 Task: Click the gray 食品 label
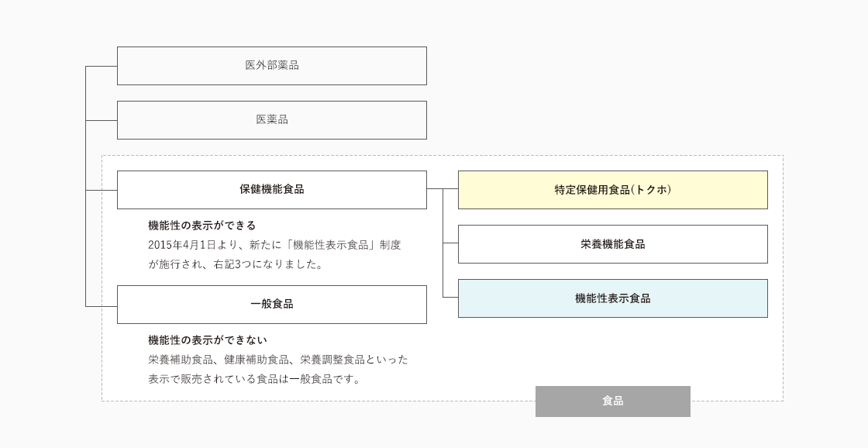(612, 401)
